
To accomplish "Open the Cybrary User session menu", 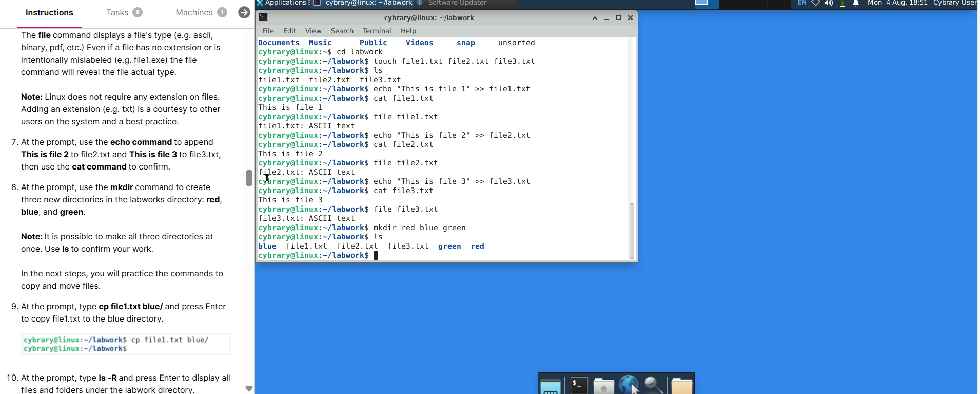I will point(954,3).
